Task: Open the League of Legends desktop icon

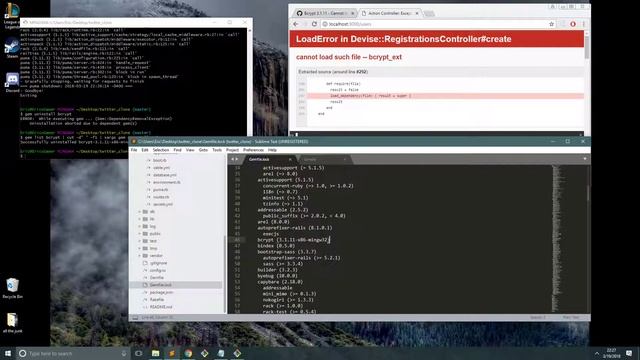Action: [x=12, y=16]
